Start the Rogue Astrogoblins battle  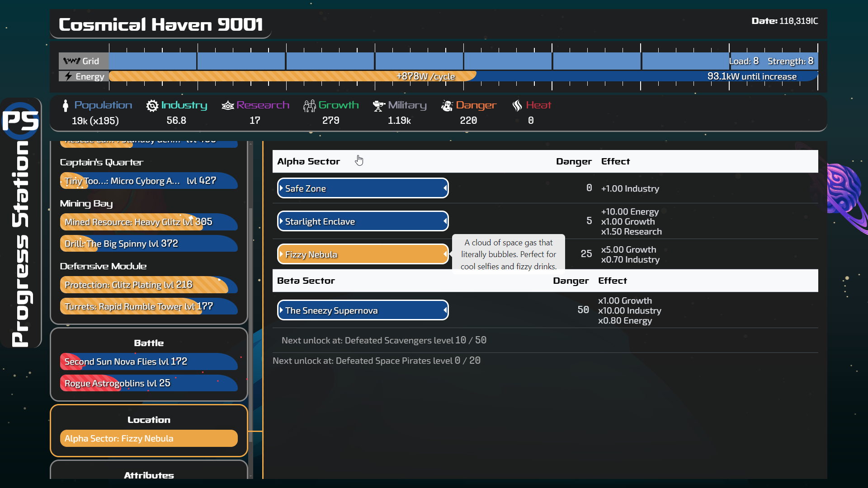[149, 383]
